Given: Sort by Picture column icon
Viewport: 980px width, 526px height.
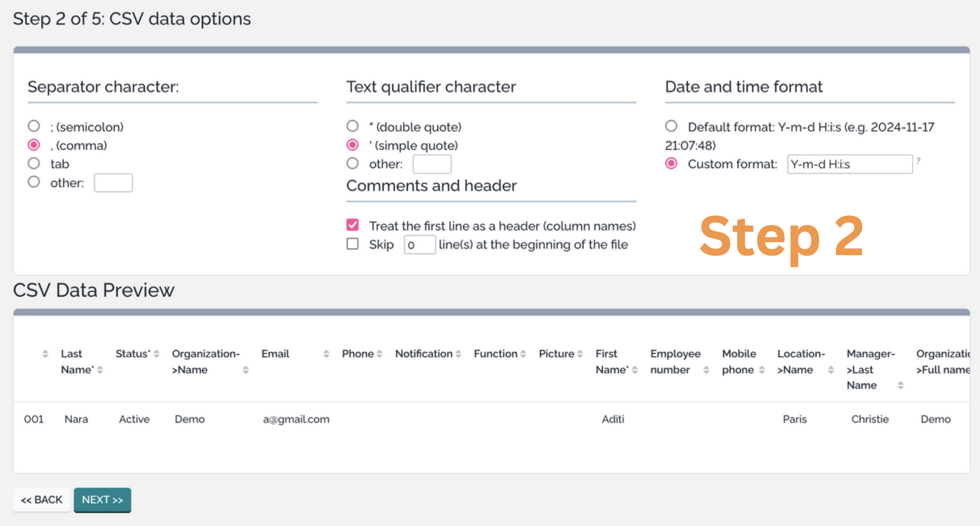Looking at the screenshot, I should coord(580,354).
